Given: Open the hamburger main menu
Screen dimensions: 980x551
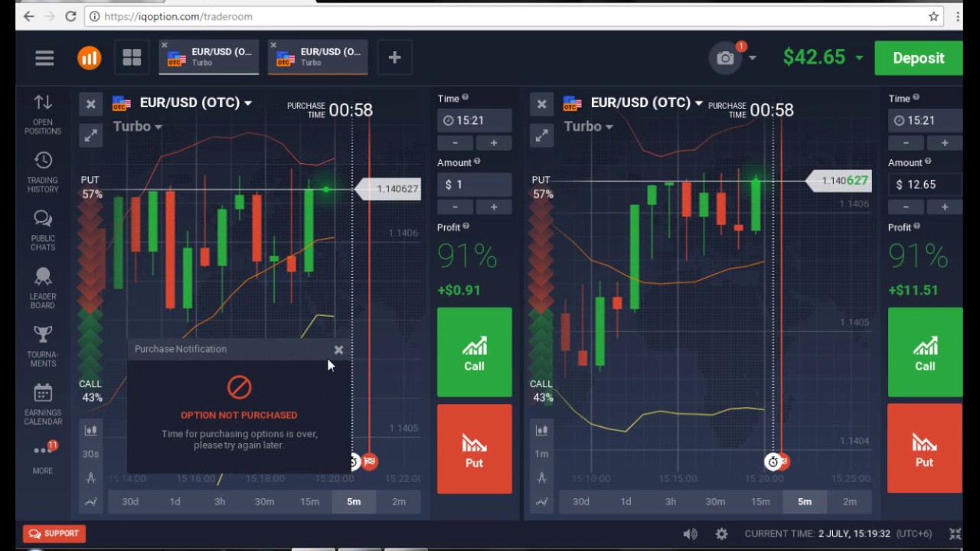Looking at the screenshot, I should [x=44, y=58].
